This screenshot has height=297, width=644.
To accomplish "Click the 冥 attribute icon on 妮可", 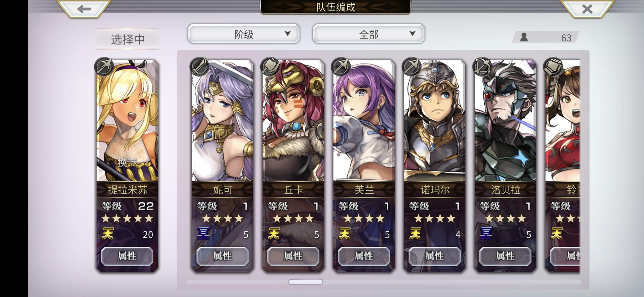I will (x=203, y=234).
